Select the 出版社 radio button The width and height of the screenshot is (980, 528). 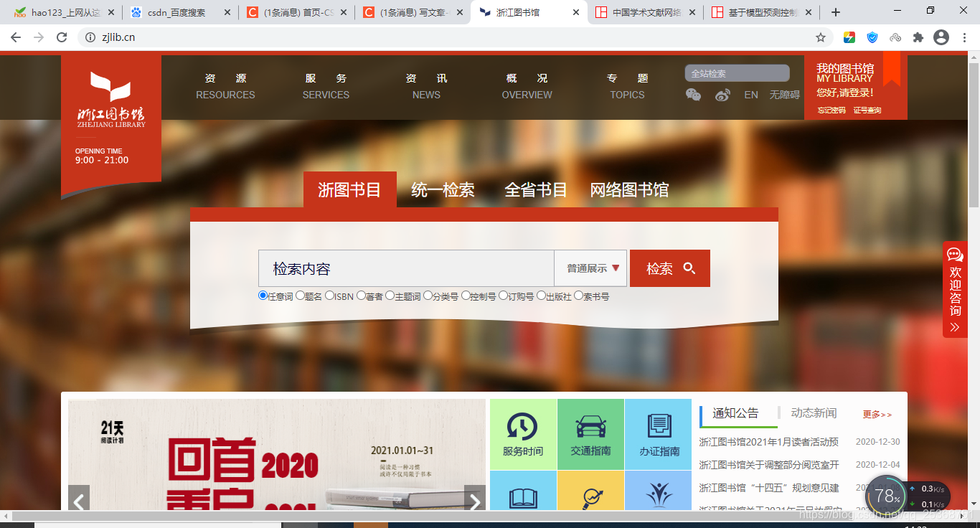542,296
